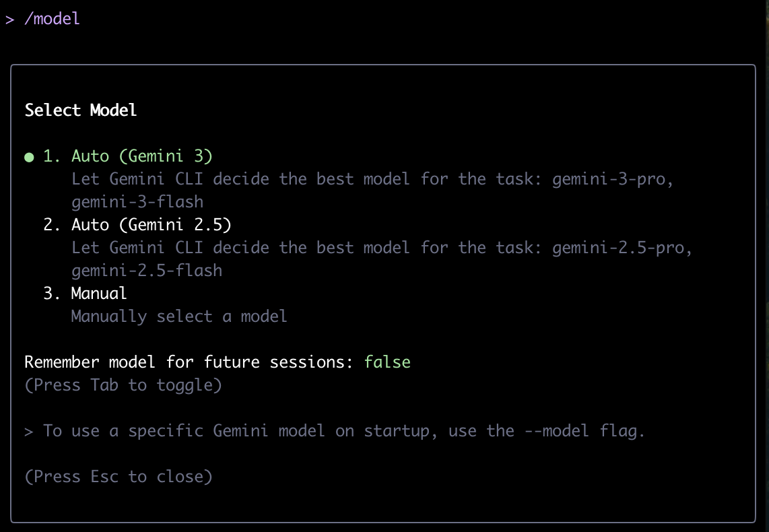Click the gemini-2.5-flash model name text
This screenshot has width=769, height=532.
coord(147,270)
